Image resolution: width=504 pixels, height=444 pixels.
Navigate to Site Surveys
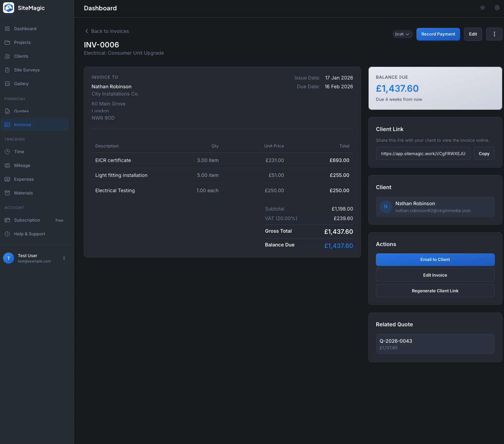(27, 70)
